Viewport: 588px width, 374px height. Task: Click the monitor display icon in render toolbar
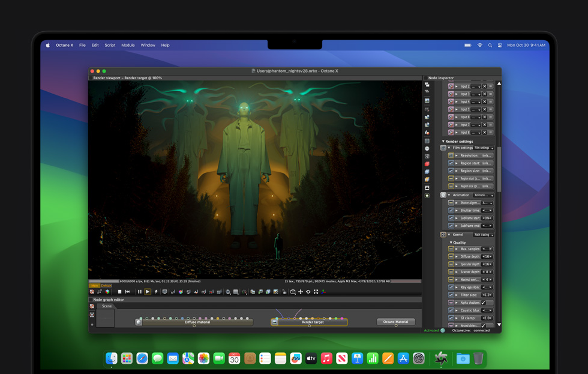click(x=164, y=292)
